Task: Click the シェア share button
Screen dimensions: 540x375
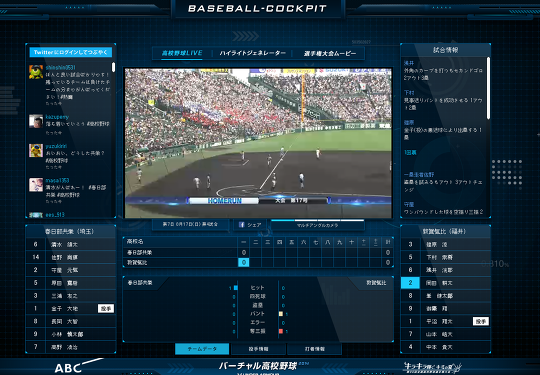Action: 250,225
